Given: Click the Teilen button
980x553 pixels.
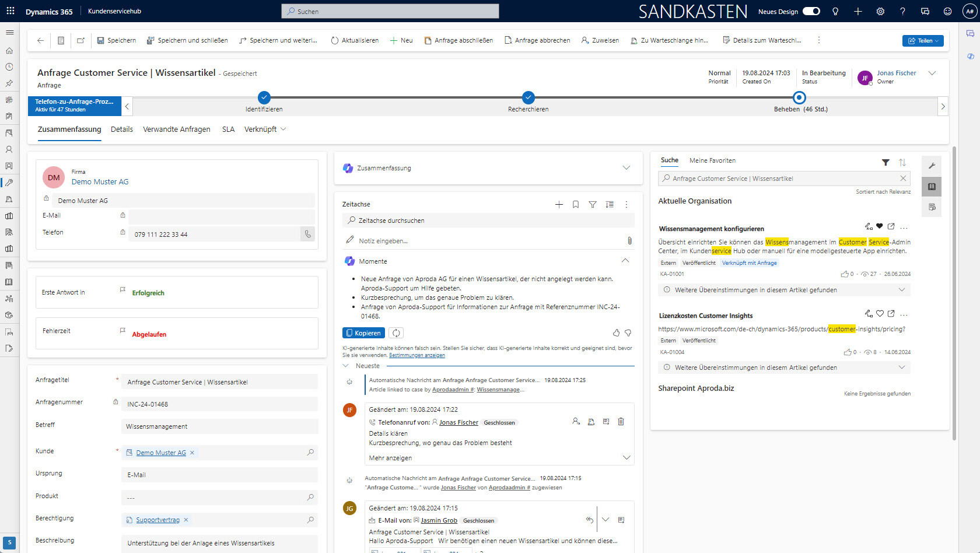Looking at the screenshot, I should (923, 40).
